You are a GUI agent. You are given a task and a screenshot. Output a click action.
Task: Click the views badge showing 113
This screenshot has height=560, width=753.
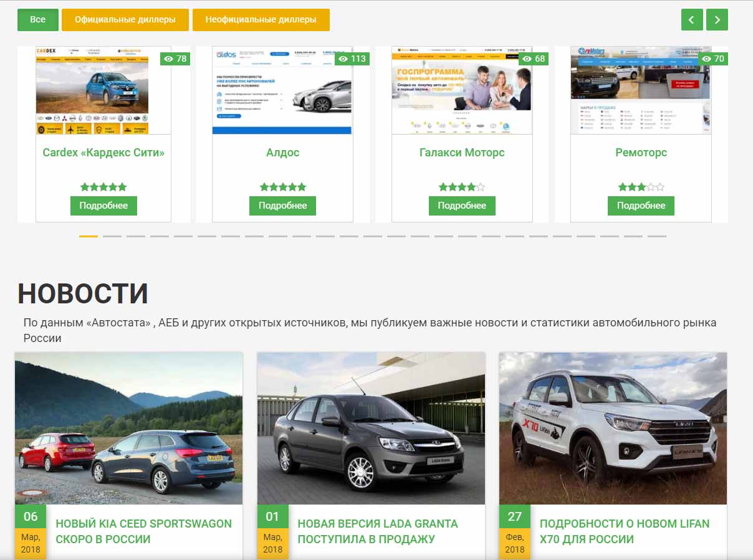click(x=352, y=59)
